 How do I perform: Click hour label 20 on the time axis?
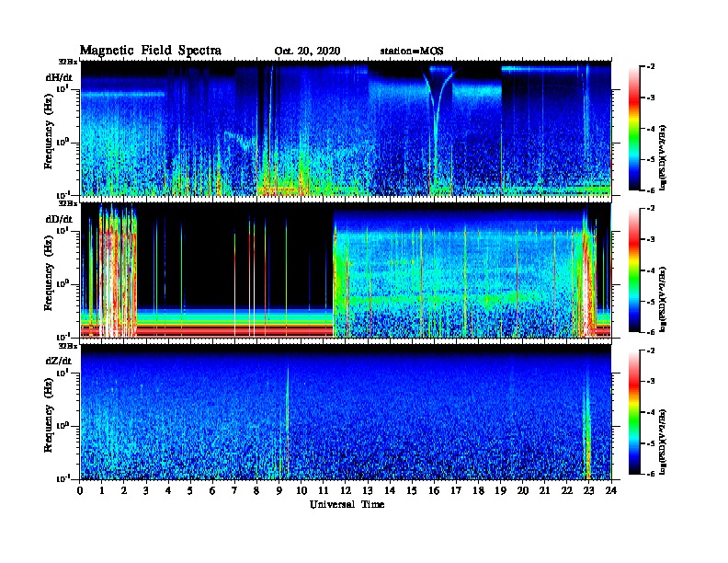pos(523,490)
